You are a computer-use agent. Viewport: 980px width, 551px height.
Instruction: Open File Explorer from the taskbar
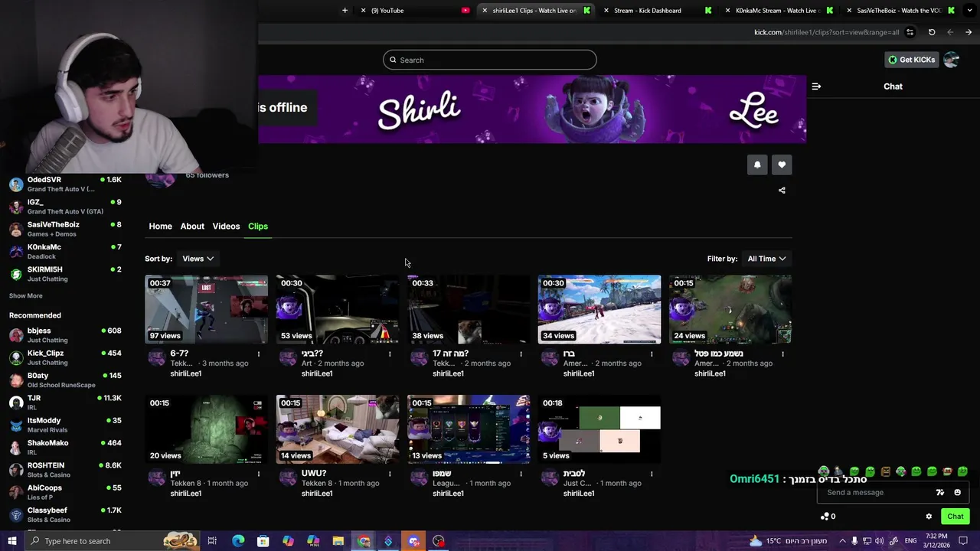338,541
